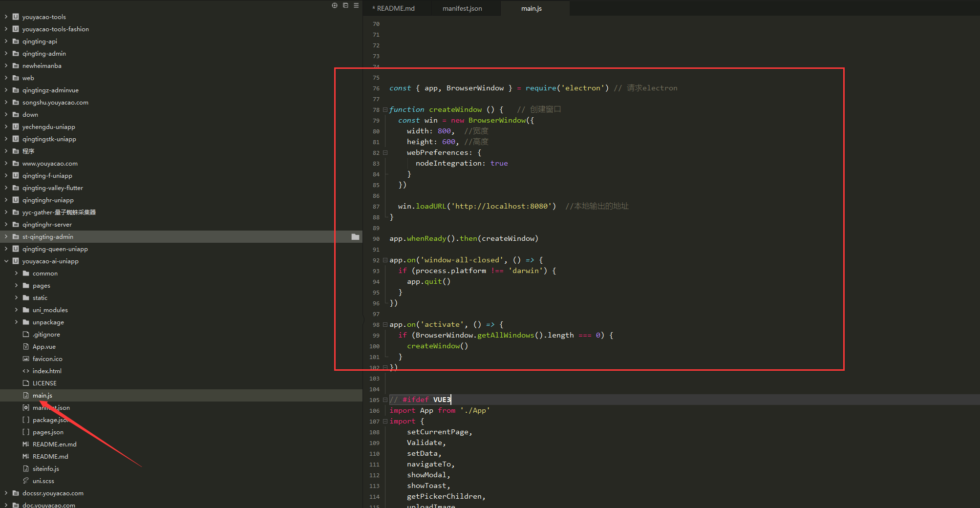Click the youyacao-tools project icon
Viewport: 980px width, 508px height.
[16, 17]
